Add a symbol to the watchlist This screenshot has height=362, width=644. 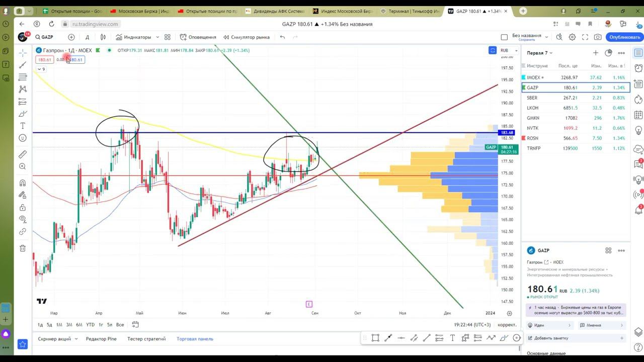596,53
